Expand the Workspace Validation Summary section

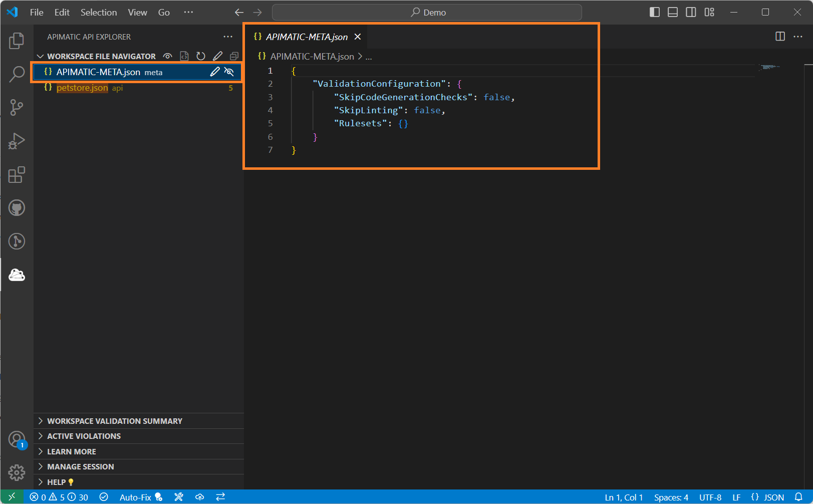(x=139, y=421)
